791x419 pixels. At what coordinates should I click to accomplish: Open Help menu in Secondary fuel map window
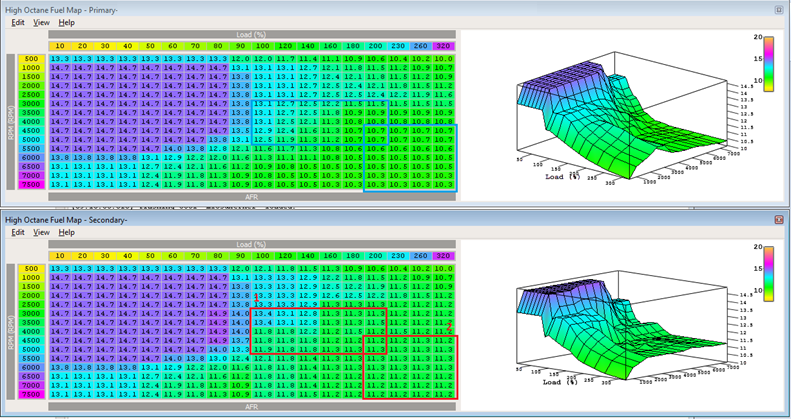point(66,232)
